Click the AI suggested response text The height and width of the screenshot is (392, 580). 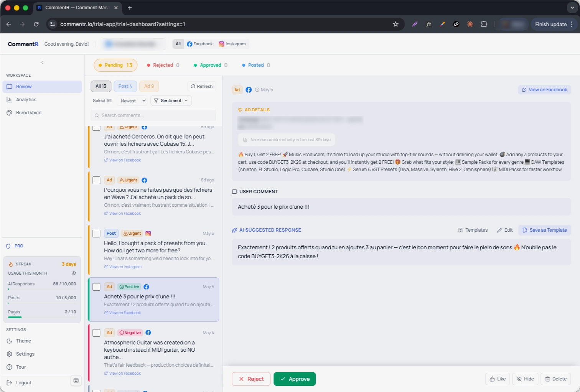pos(401,252)
